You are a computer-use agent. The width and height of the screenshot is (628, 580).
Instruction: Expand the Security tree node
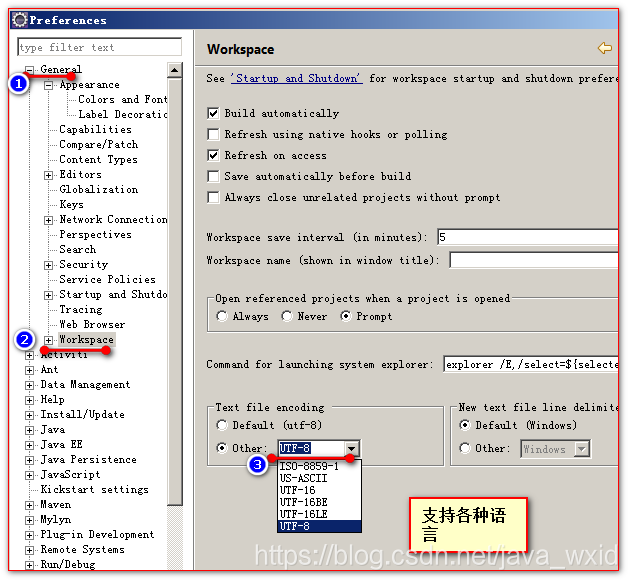click(x=48, y=265)
